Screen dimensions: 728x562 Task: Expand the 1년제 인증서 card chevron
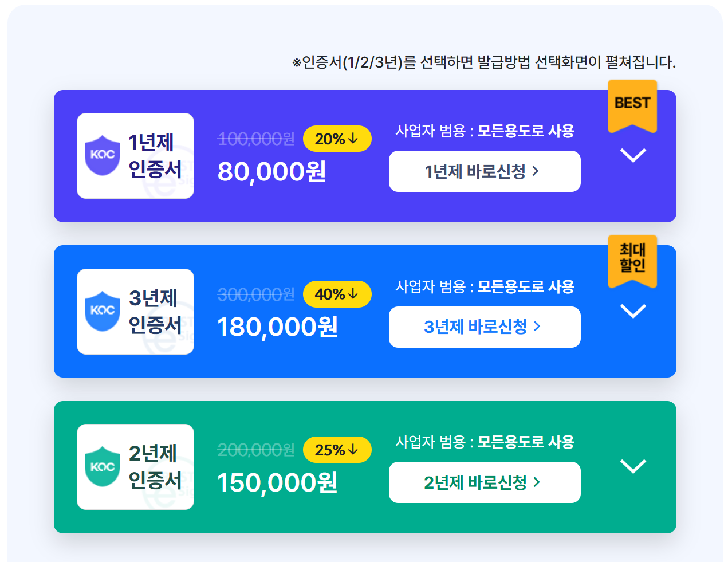(633, 155)
